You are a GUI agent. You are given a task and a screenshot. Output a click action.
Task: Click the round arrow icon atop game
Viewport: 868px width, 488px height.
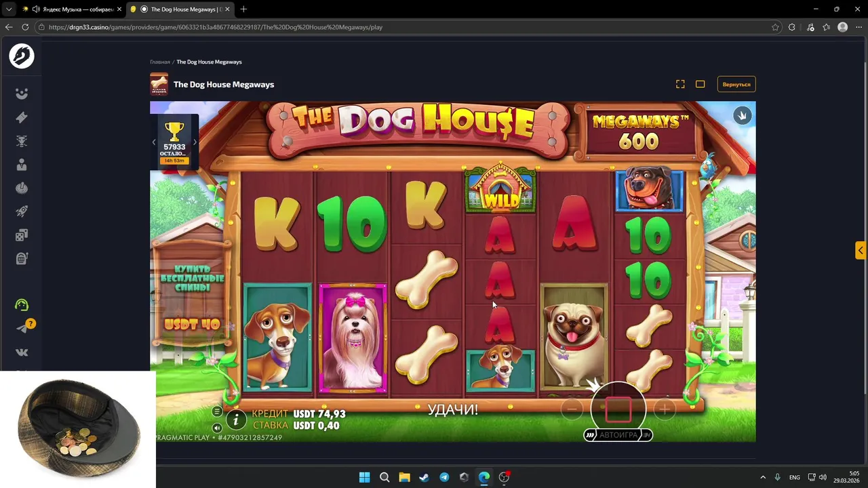click(742, 115)
